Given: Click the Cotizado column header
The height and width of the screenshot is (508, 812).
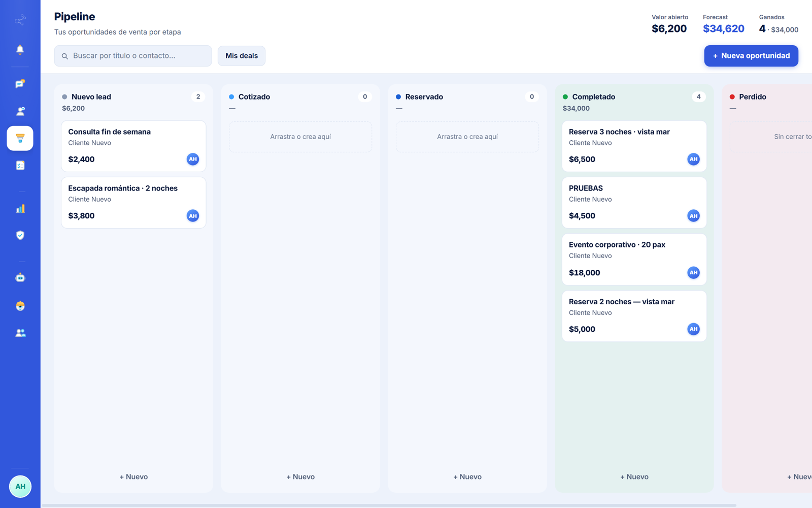Looking at the screenshot, I should [x=254, y=97].
